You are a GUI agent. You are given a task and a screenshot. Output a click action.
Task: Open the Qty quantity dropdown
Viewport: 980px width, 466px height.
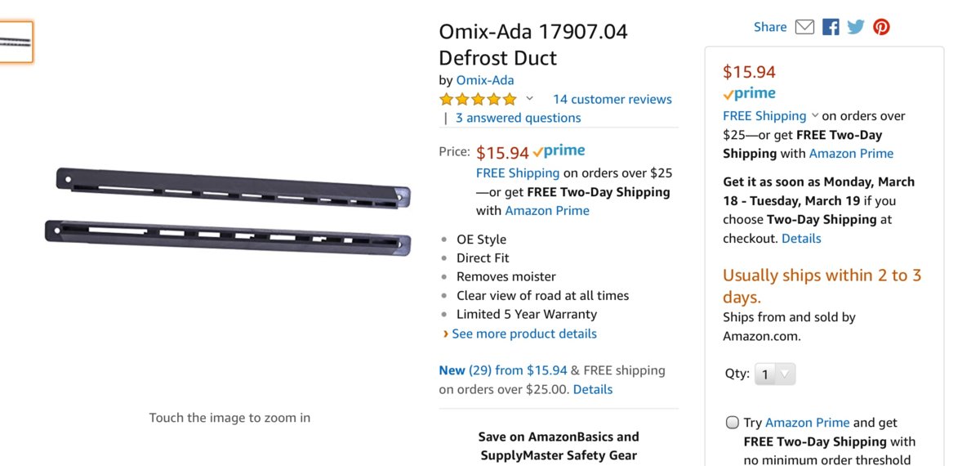(774, 374)
